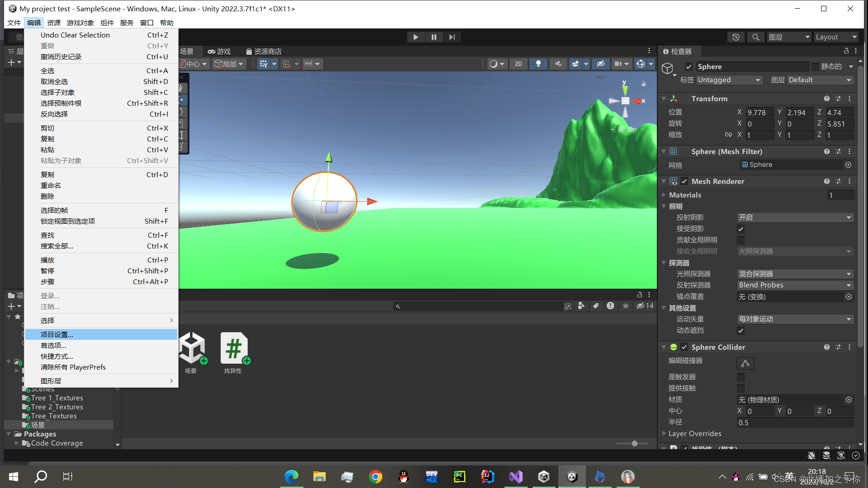The width and height of the screenshot is (868, 488).
Task: Open the Layout dropdown
Action: [x=836, y=37]
